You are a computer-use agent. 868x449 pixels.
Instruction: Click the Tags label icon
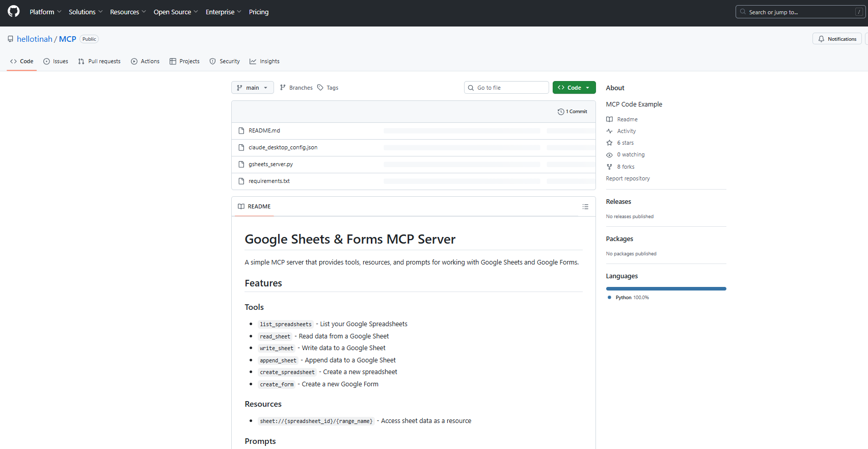point(320,88)
